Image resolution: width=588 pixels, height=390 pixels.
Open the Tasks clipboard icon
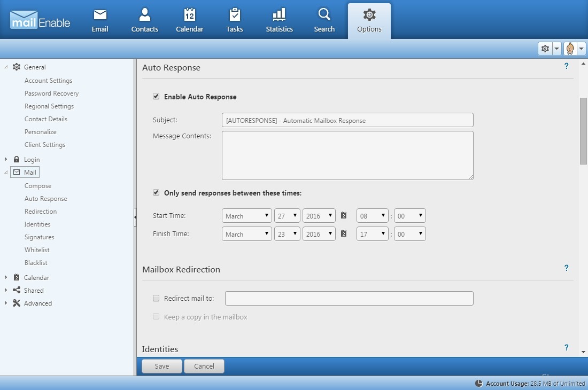(234, 15)
